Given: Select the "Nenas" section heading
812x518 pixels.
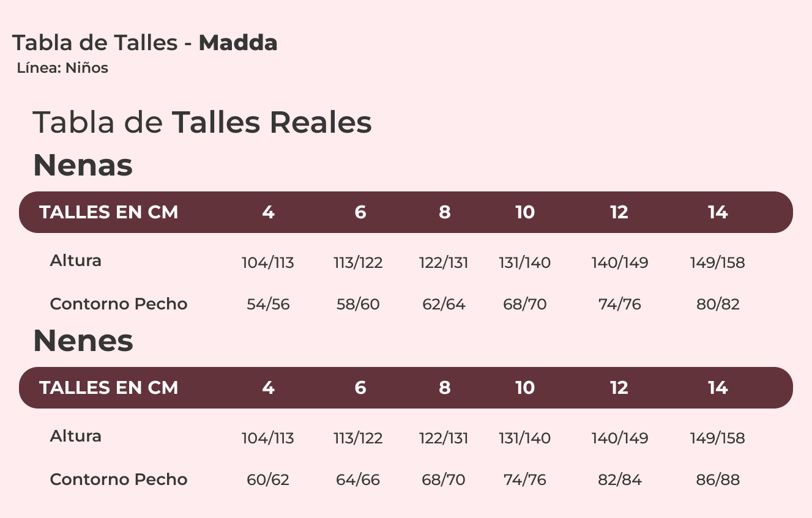Looking at the screenshot, I should pos(83,165).
